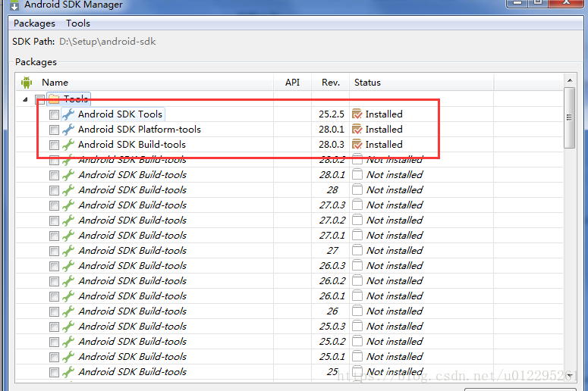588x391 pixels.
Task: Click Installed status icon for Build-tools 28.0.3
Action: click(357, 144)
